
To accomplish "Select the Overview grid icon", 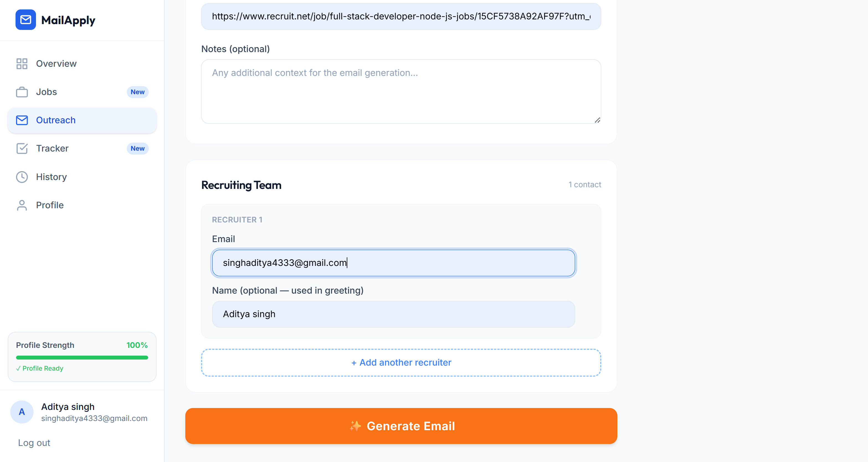I will coord(22,63).
